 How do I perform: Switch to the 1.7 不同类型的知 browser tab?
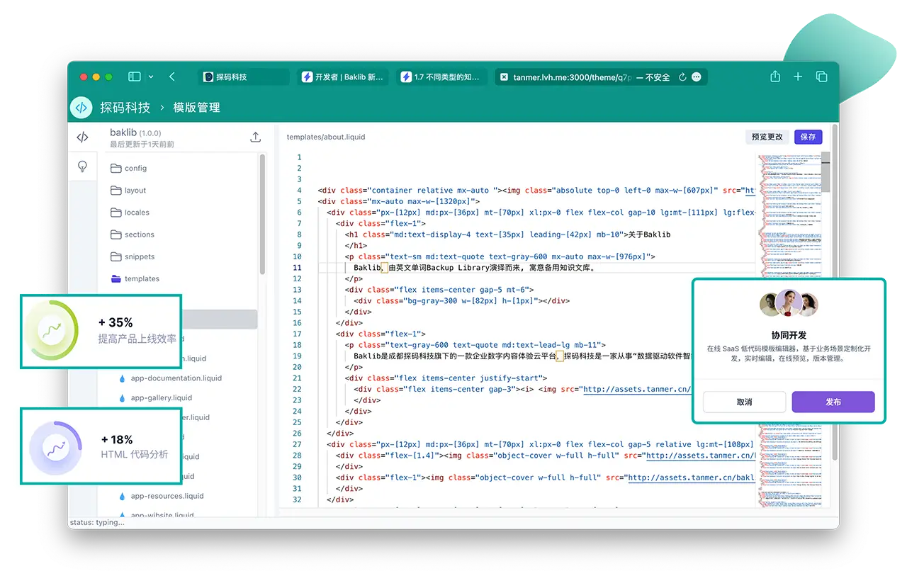click(x=441, y=77)
